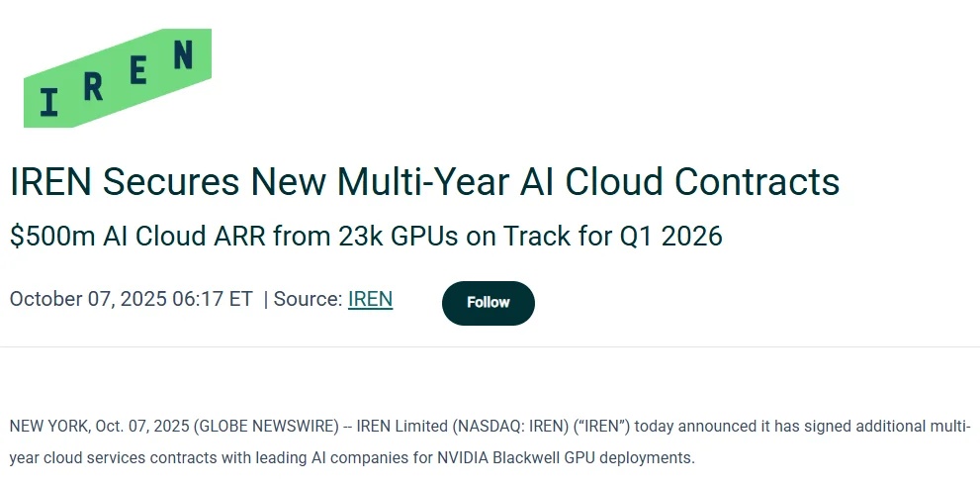Click the green IREN company logo
Image resolution: width=980 pixels, height=487 pixels.
117,78
